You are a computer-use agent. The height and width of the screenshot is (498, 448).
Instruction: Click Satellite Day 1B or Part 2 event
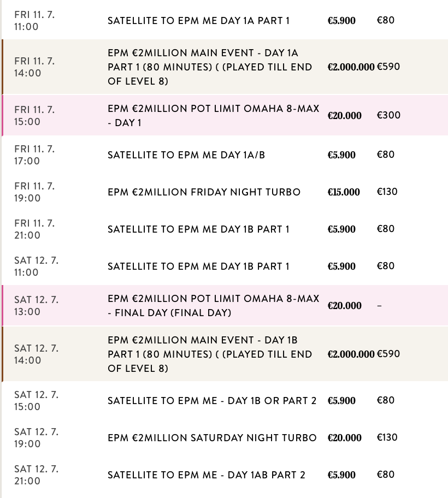click(212, 401)
